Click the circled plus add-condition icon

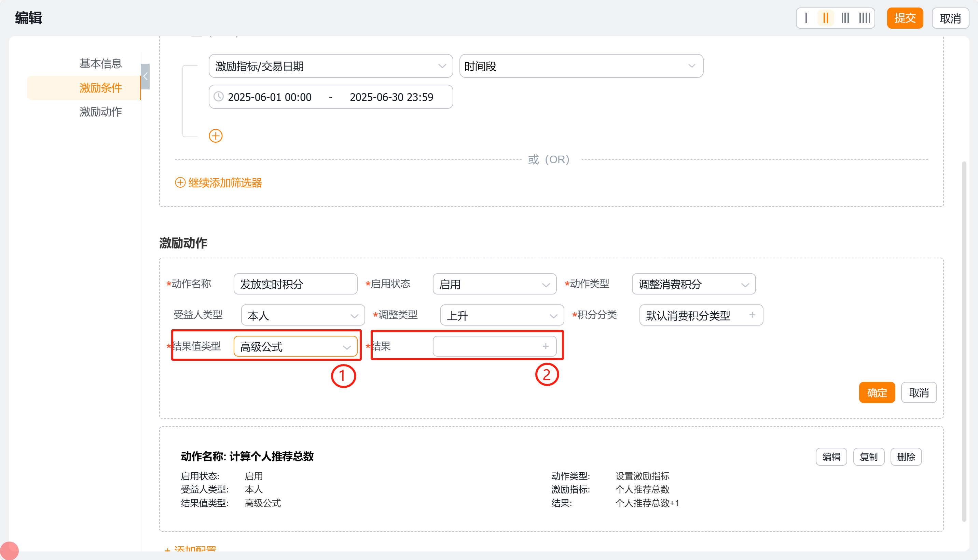(216, 136)
